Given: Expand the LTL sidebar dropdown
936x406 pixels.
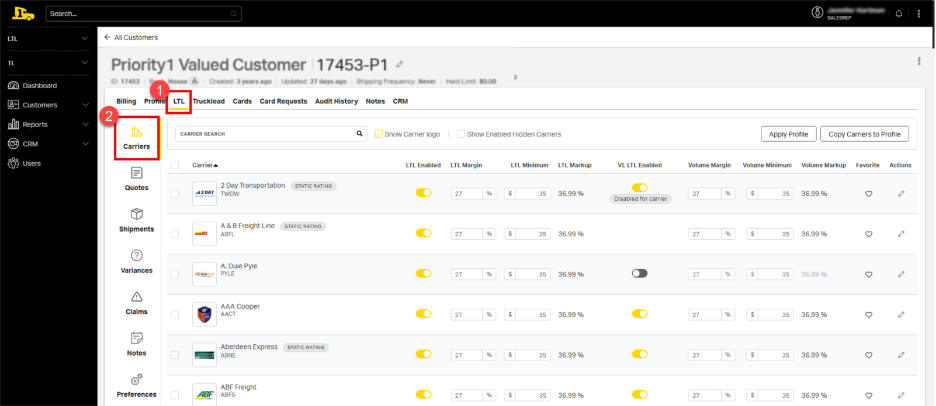Looking at the screenshot, I should pos(84,38).
